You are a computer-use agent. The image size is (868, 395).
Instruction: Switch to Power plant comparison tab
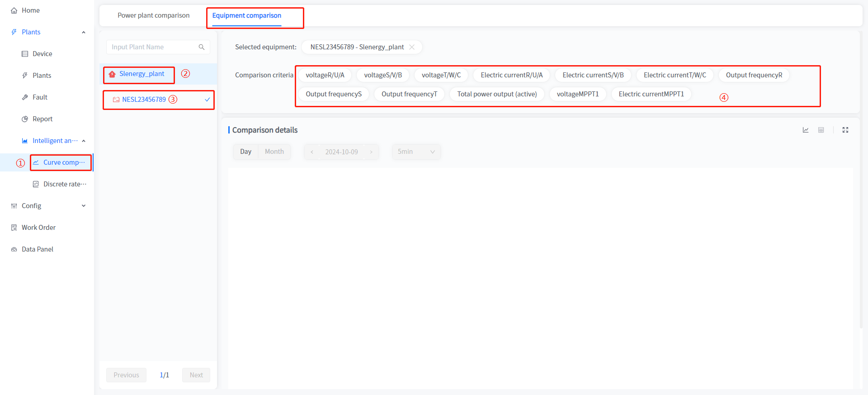pyautogui.click(x=153, y=15)
